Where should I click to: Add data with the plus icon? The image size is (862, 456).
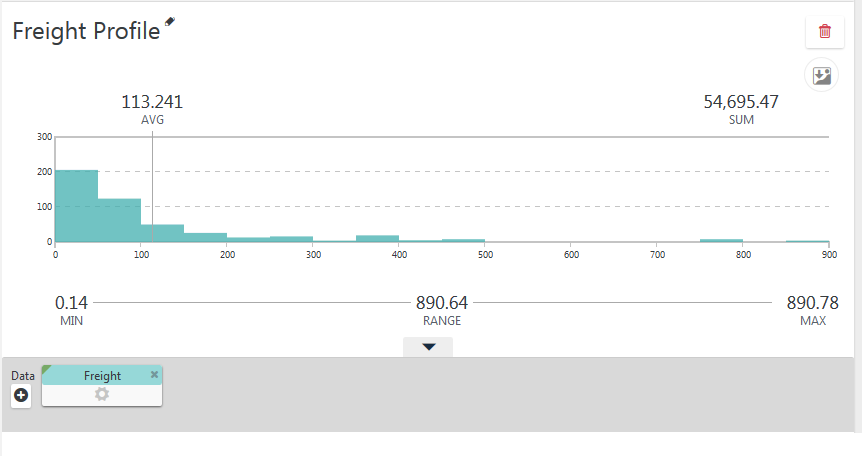21,395
